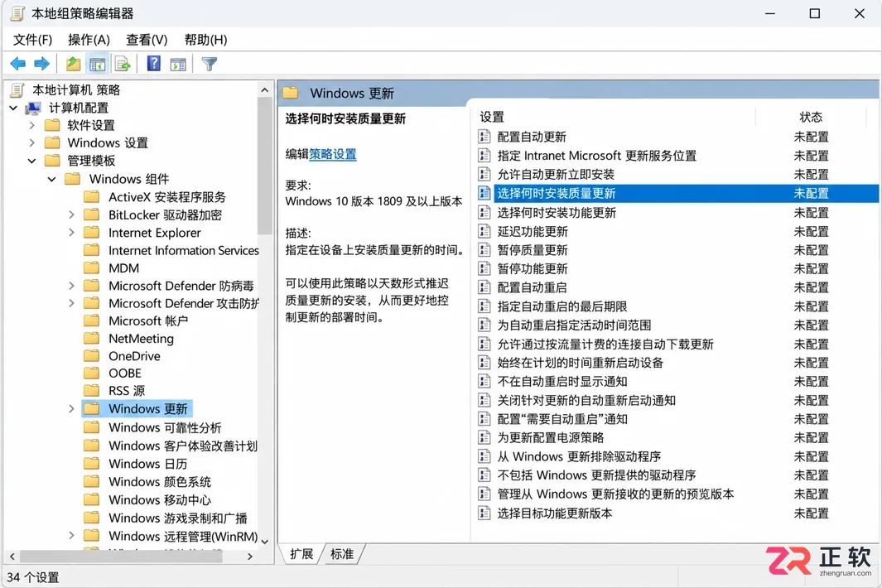
Task: Select the ActiveX 安装程序服务 folder
Action: pos(167,197)
